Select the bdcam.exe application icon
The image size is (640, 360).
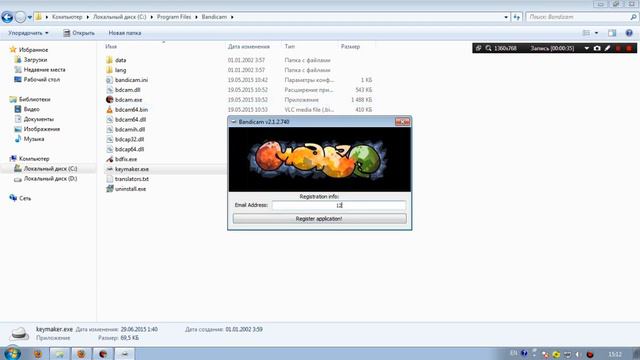[x=109, y=100]
